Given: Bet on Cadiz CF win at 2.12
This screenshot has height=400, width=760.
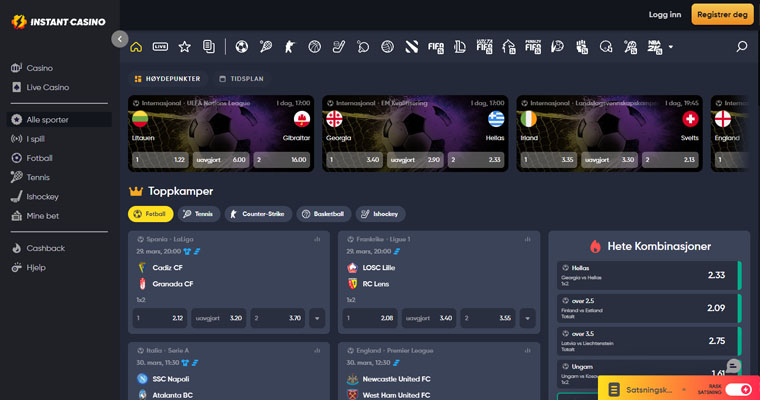Looking at the screenshot, I should tap(160, 319).
